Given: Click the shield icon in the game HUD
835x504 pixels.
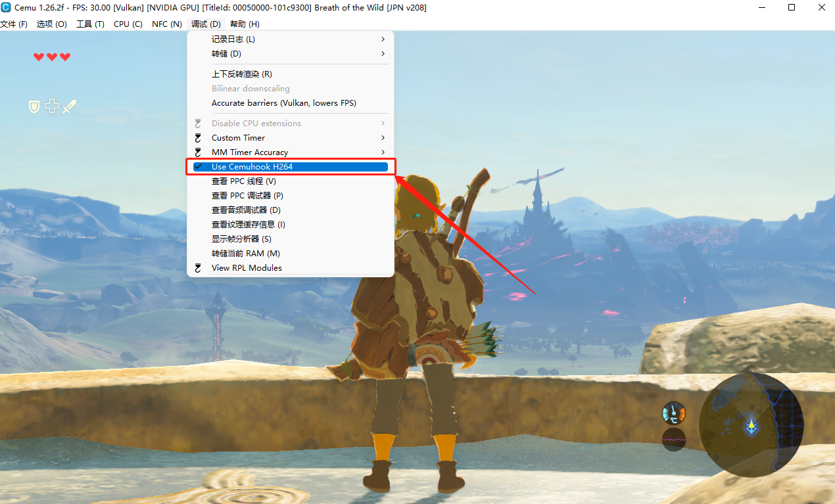Looking at the screenshot, I should coord(34,106).
